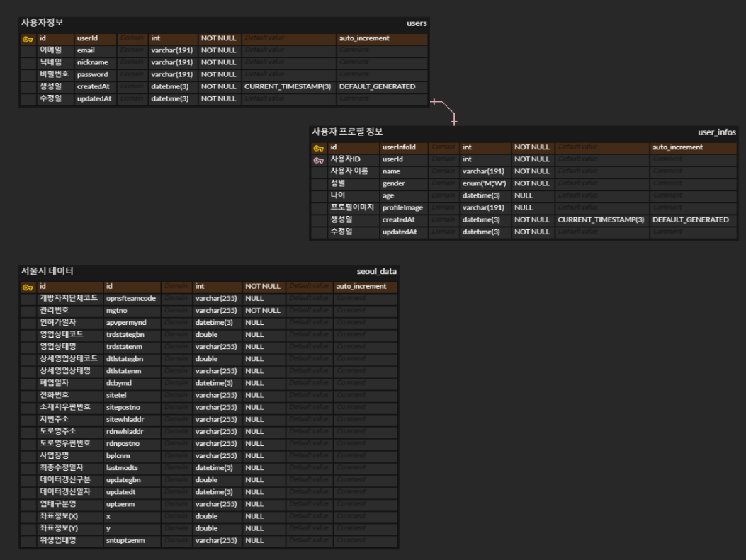
Task: Click the mgtno column name cell
Action: pyautogui.click(x=132, y=310)
